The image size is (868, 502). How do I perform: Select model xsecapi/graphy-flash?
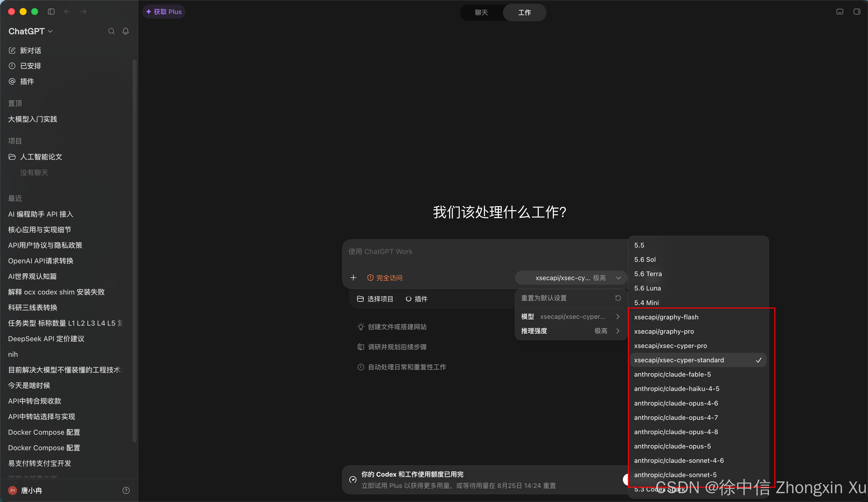698,317
